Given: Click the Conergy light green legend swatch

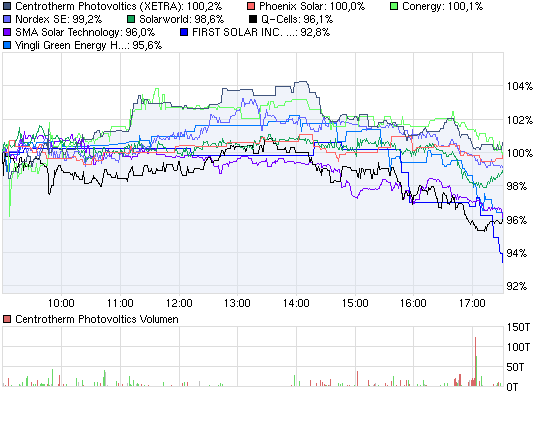Looking at the screenshot, I should pos(394,6).
